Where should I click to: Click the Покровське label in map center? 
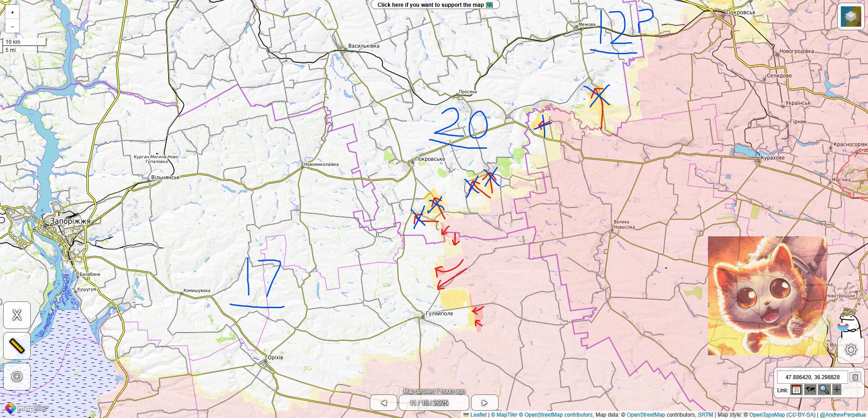(430, 159)
